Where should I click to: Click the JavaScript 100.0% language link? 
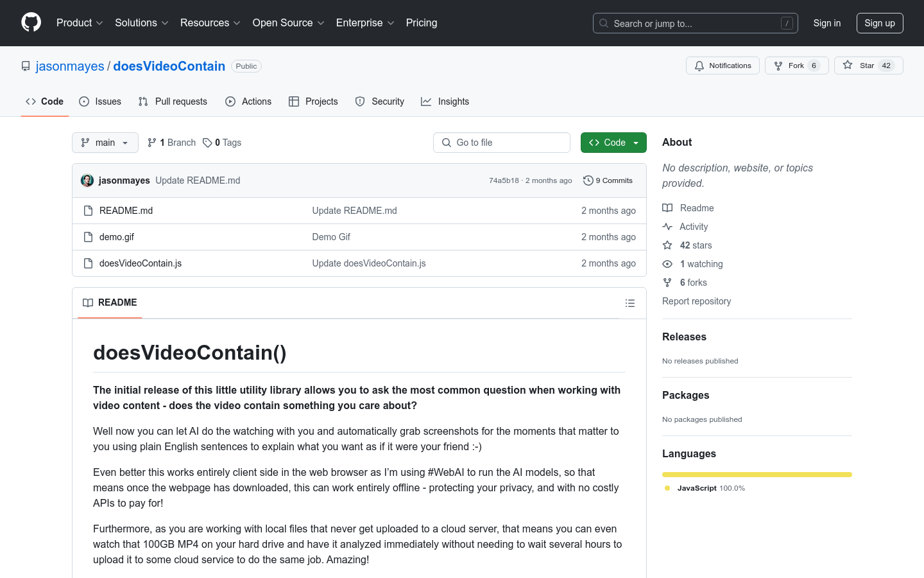[705, 488]
